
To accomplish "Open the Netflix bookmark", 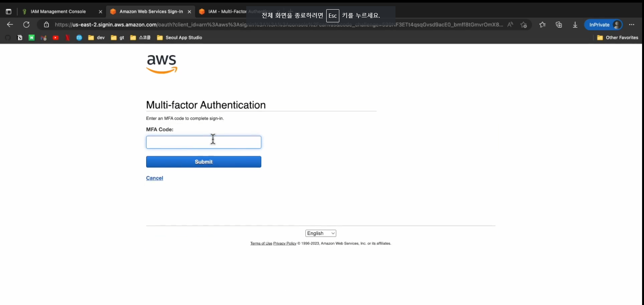I will click(68, 38).
